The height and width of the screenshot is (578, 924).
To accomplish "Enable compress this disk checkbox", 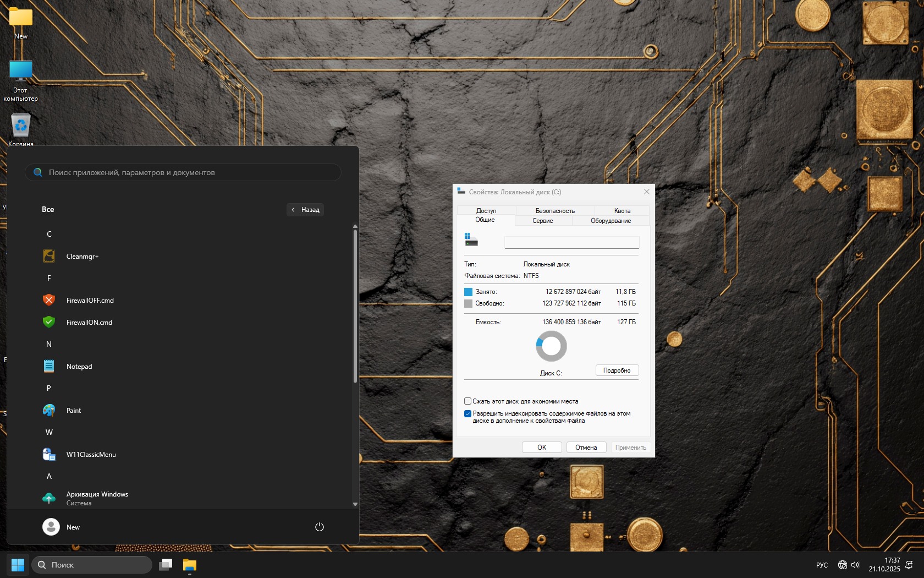I will click(468, 401).
